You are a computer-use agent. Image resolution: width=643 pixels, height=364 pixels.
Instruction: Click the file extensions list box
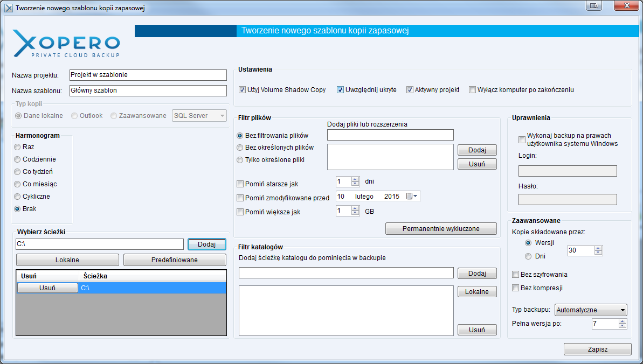(390, 157)
